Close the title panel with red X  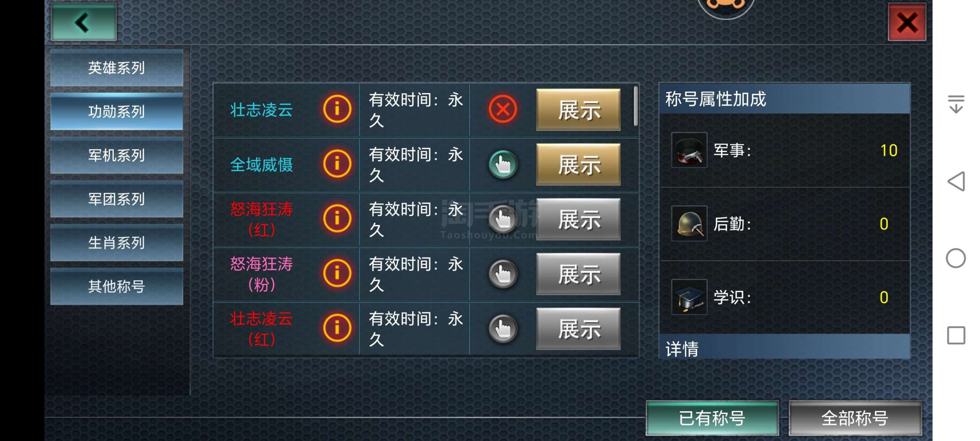(x=907, y=22)
